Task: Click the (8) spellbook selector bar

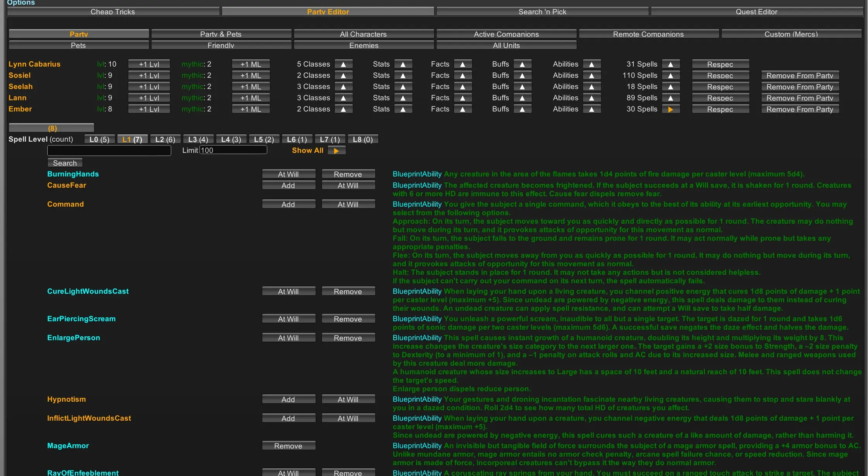Action: coord(52,128)
